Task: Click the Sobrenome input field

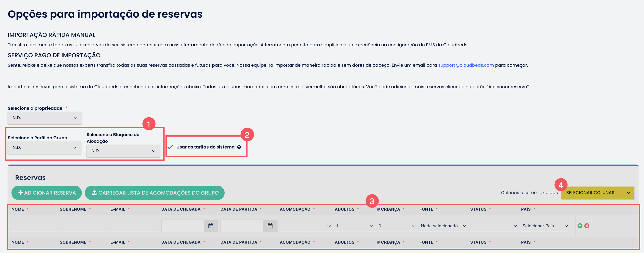Action: [84, 225]
